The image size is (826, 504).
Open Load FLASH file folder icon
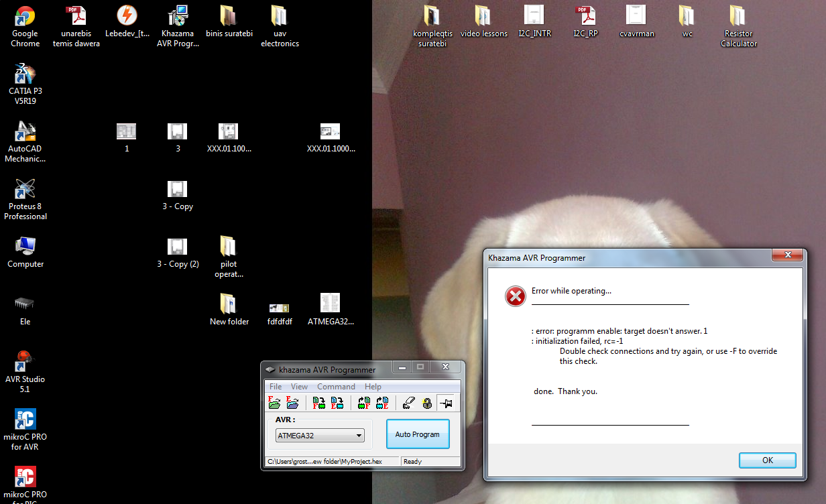(275, 403)
